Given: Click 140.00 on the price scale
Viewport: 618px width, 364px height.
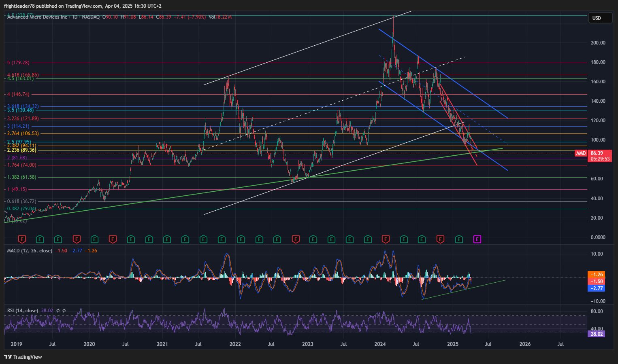Looking at the screenshot, I should [x=598, y=101].
